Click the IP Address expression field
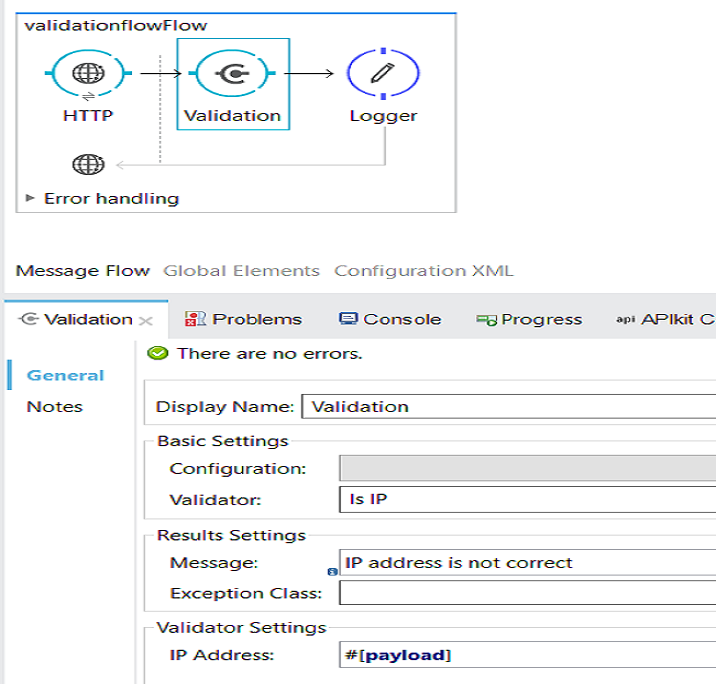This screenshot has height=684, width=716. (527, 655)
